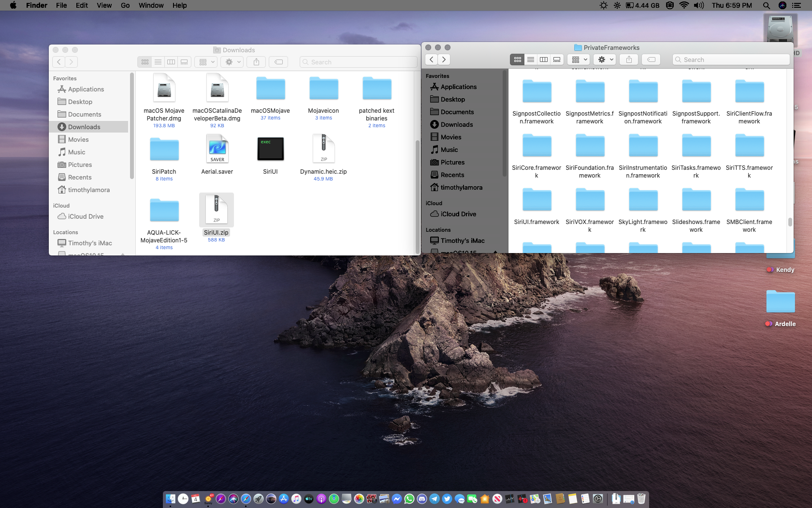Image resolution: width=812 pixels, height=508 pixels.
Task: Open the Action gear menu in Downloads
Action: [233, 62]
